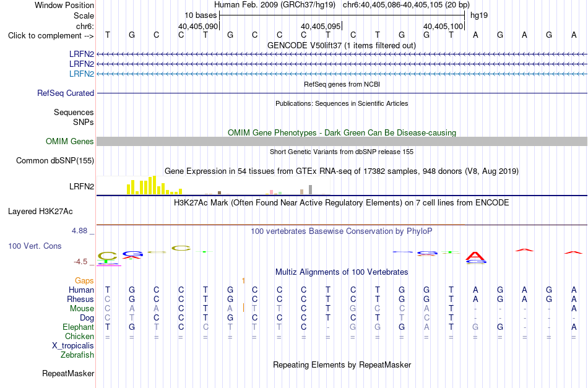Click the black LRFN2 label beside bar chart
This screenshot has height=388, width=588.
pyautogui.click(x=82, y=186)
